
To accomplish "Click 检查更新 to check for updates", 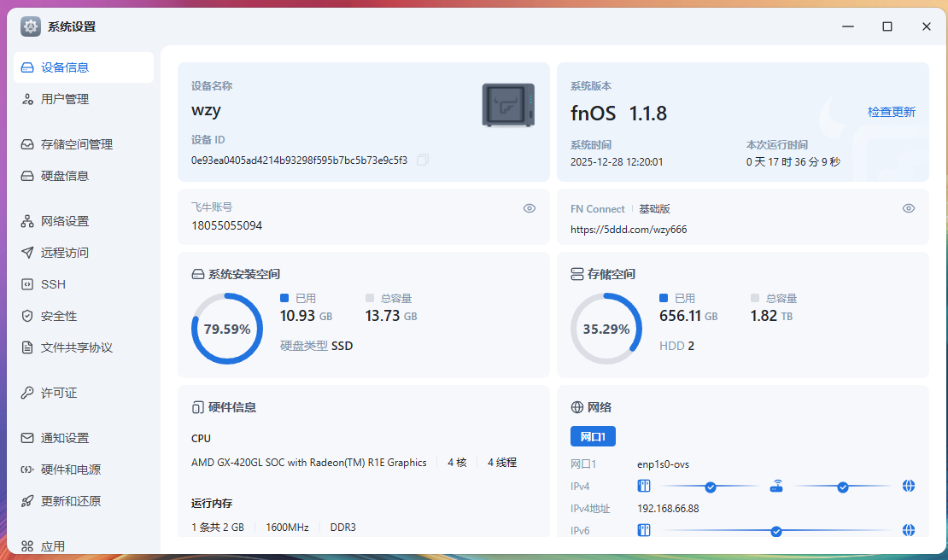I will pyautogui.click(x=891, y=112).
